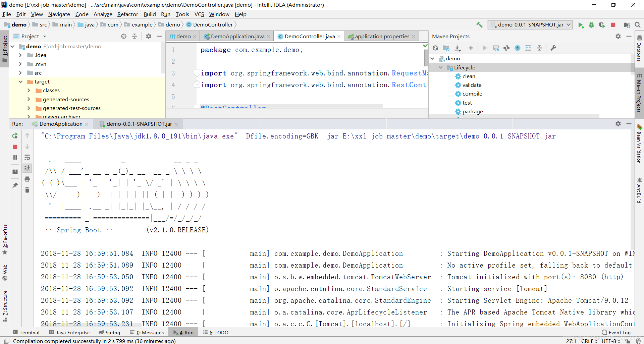Viewport: 644px width, 344px height.
Task: Open Java Enterprise tool window
Action: click(x=69, y=333)
